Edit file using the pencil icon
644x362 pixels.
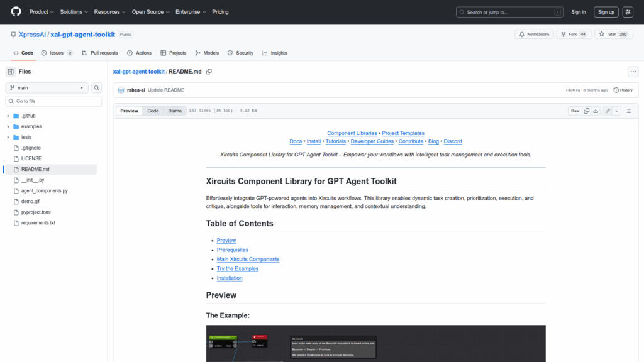(608, 111)
